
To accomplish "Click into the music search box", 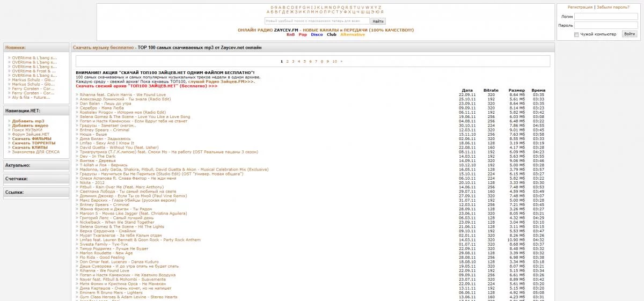I will click(x=317, y=21).
